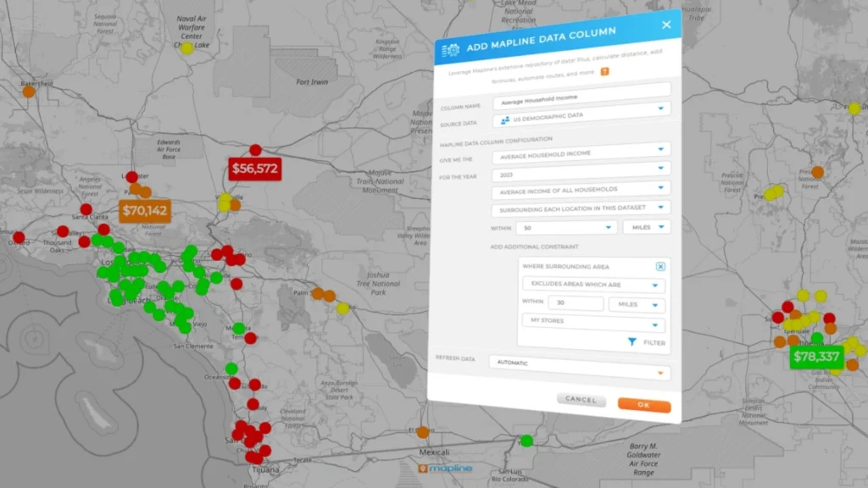Open the orange help question mark icon
Image resolution: width=868 pixels, height=488 pixels.
coord(604,71)
